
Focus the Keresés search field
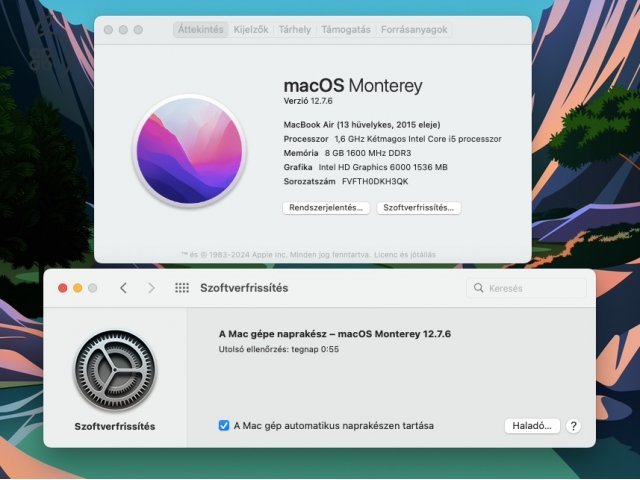pyautogui.click(x=526, y=288)
